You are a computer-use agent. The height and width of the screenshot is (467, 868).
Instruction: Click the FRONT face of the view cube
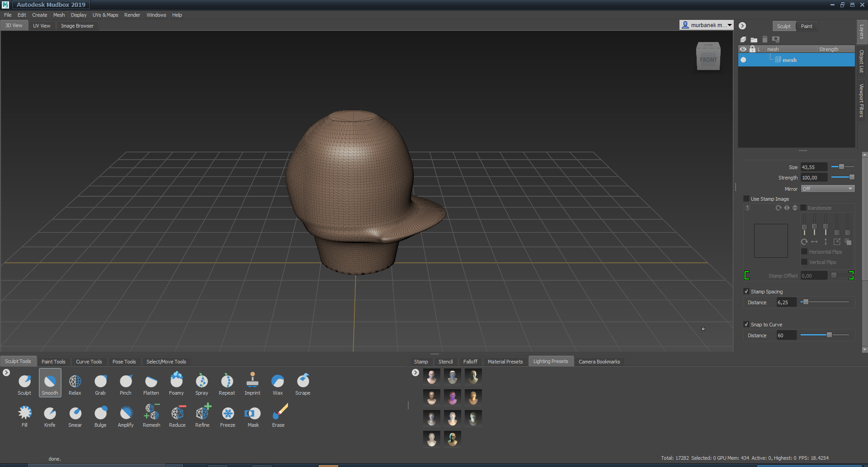point(708,60)
